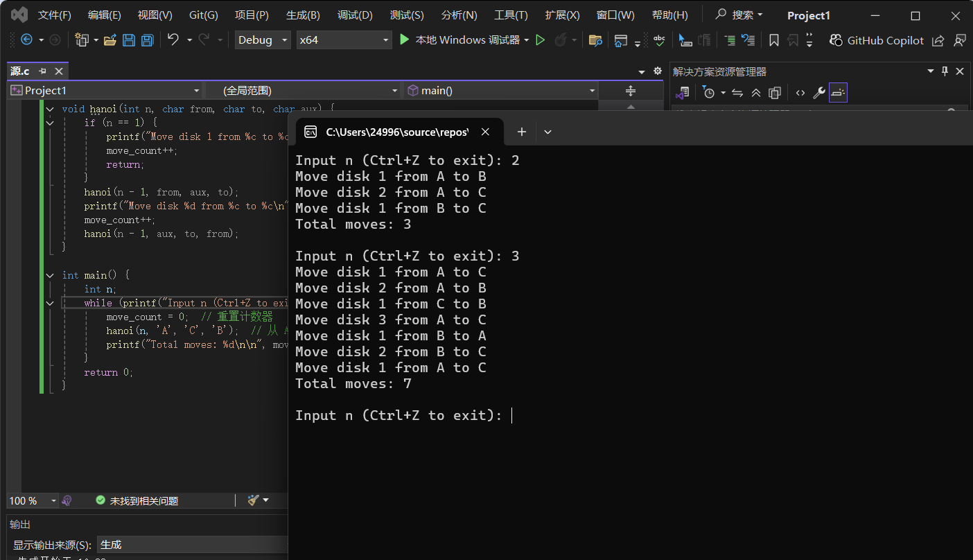Save the current file with disk icon
The height and width of the screenshot is (560, 973).
[x=129, y=40]
